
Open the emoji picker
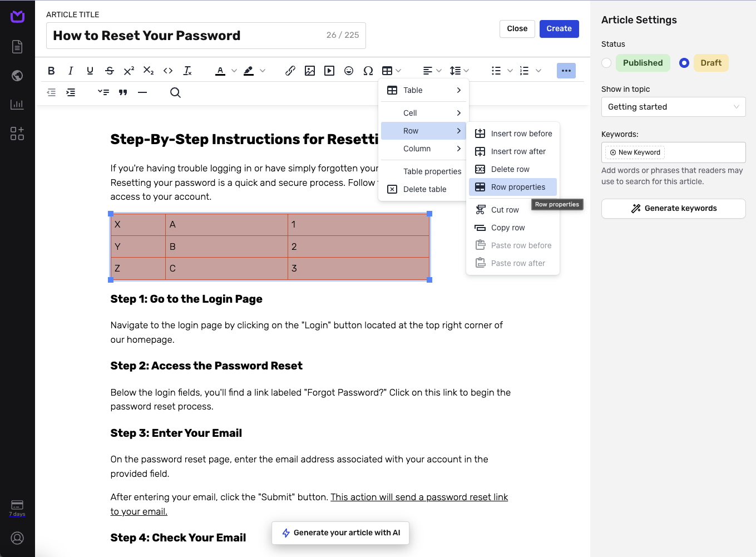pyautogui.click(x=349, y=71)
